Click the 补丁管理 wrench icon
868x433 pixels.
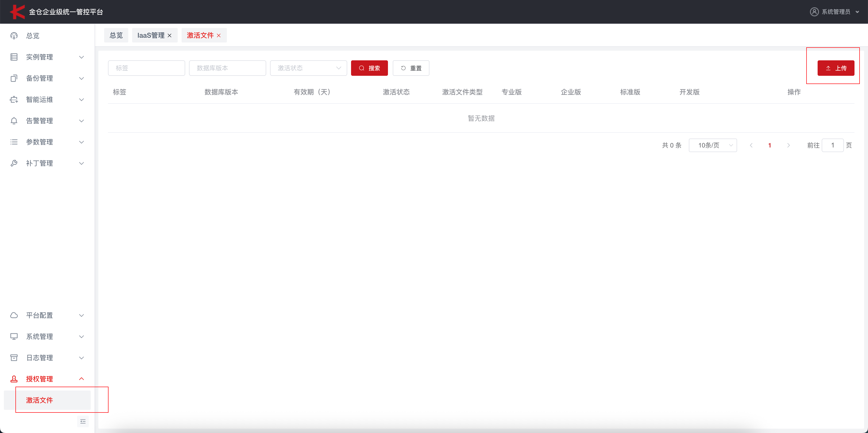[14, 163]
